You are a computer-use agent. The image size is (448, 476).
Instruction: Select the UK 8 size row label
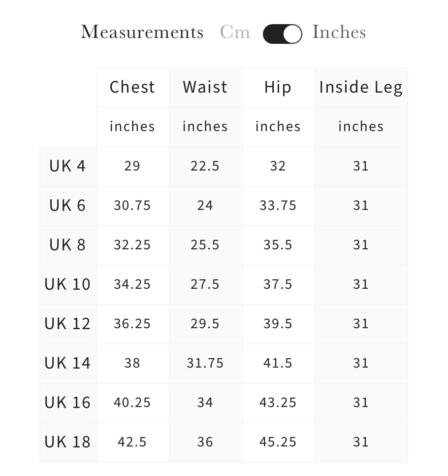[x=67, y=245]
